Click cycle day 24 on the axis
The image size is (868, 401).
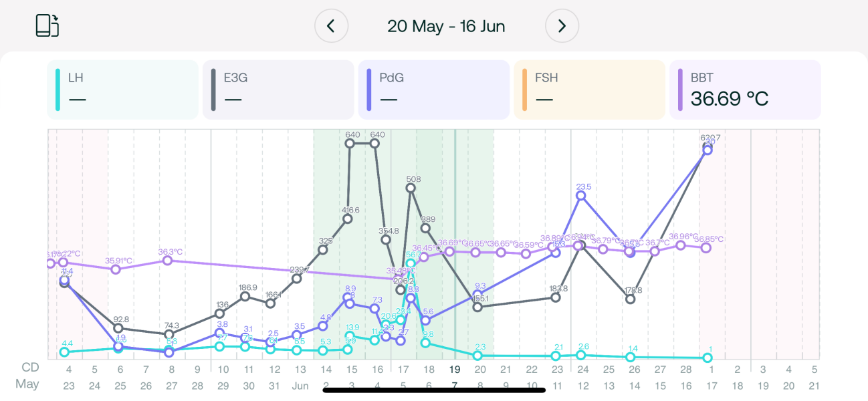click(582, 369)
